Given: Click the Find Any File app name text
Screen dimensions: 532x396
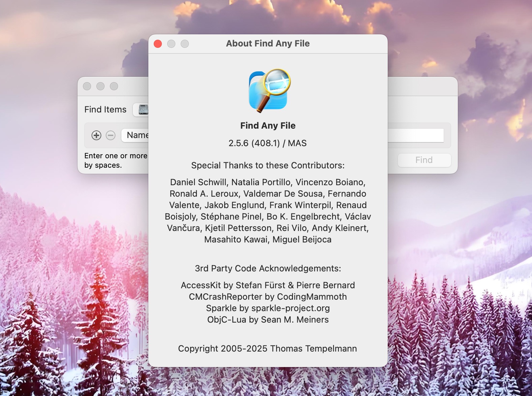Looking at the screenshot, I should 268,126.
